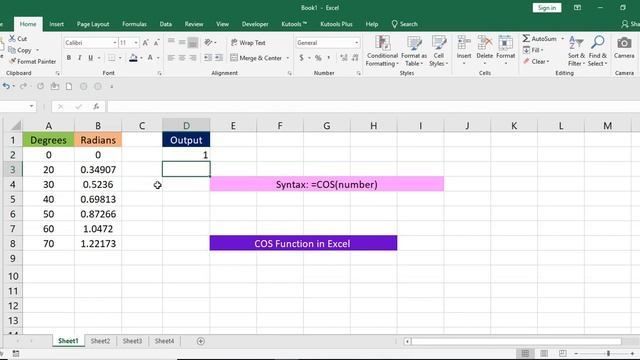Open the Kutools Plus tab
The height and width of the screenshot is (360, 640).
click(336, 24)
